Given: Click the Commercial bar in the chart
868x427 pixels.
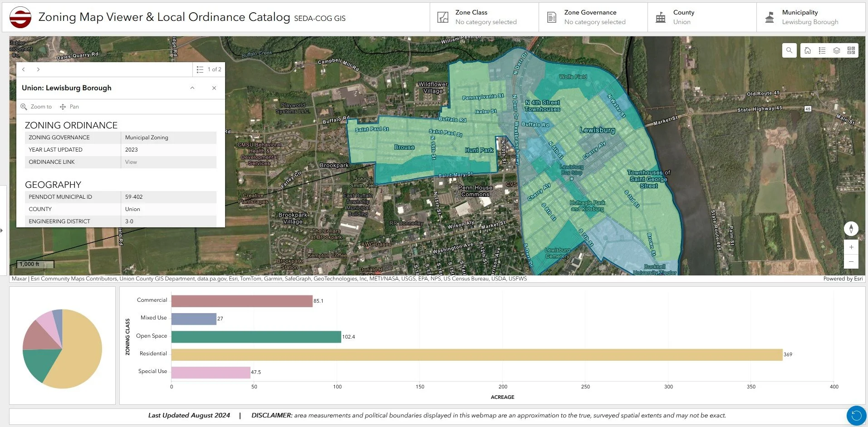Looking at the screenshot, I should (242, 301).
